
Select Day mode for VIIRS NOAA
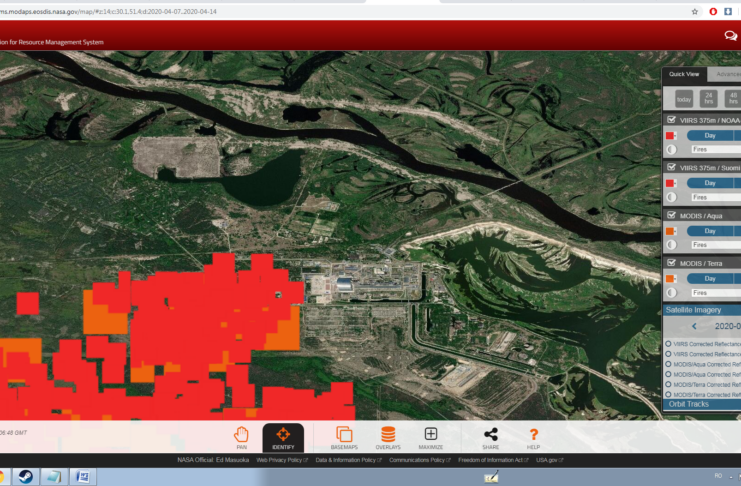tap(710, 136)
